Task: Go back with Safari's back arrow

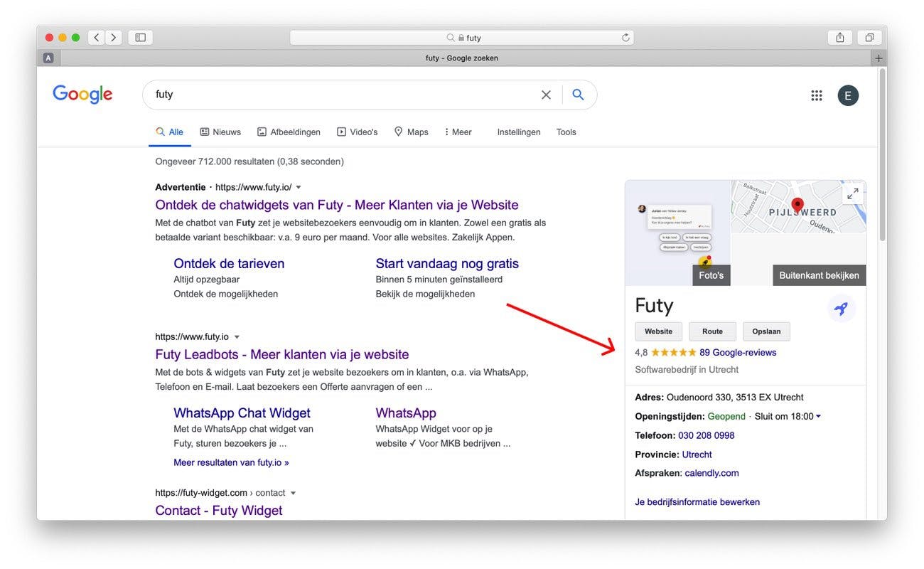Action: point(97,38)
